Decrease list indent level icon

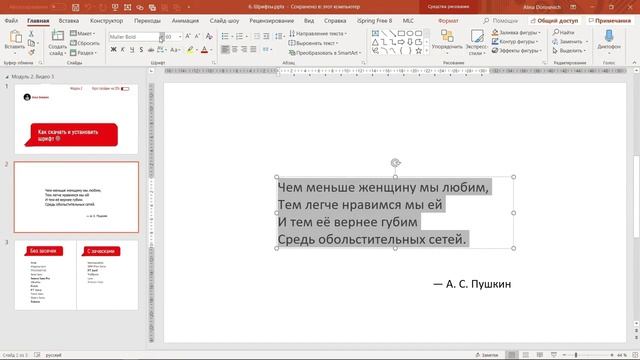click(257, 36)
